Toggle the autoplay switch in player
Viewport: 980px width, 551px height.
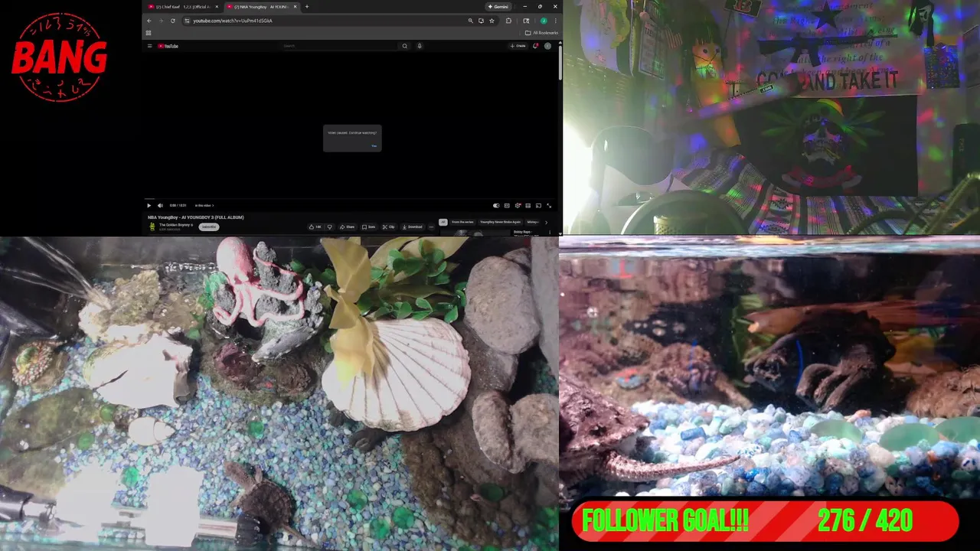tap(496, 205)
